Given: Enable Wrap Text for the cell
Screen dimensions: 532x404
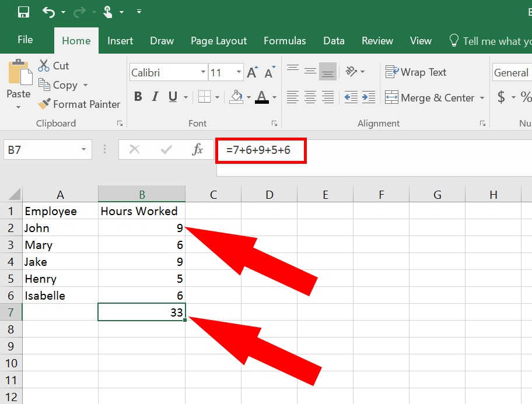Looking at the screenshot, I should pos(416,72).
